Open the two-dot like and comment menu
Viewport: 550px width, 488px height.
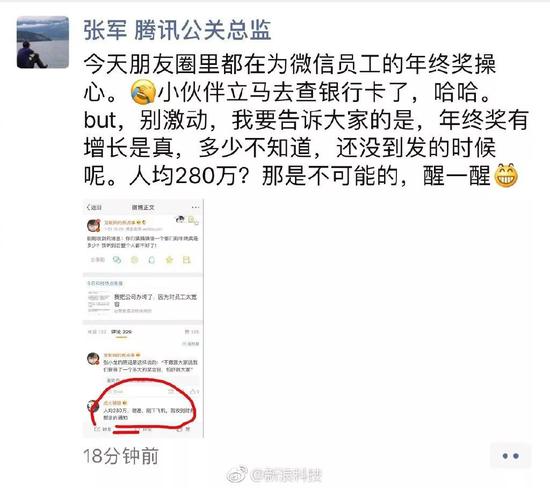[x=510, y=456]
